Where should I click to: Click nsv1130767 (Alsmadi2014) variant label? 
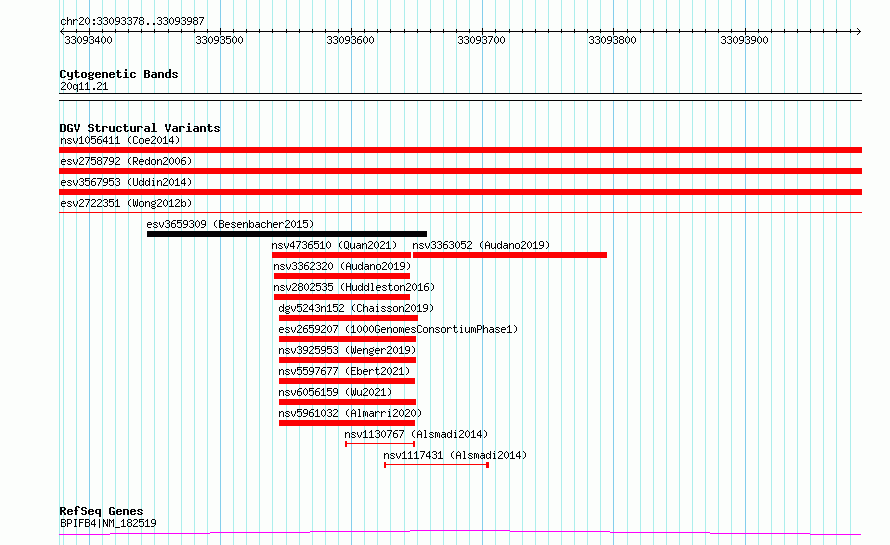point(416,434)
